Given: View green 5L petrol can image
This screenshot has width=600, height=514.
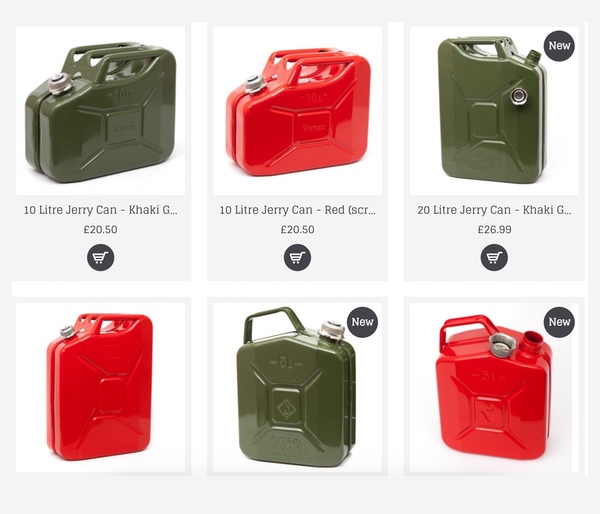Looking at the screenshot, I should pyautogui.click(x=297, y=387).
